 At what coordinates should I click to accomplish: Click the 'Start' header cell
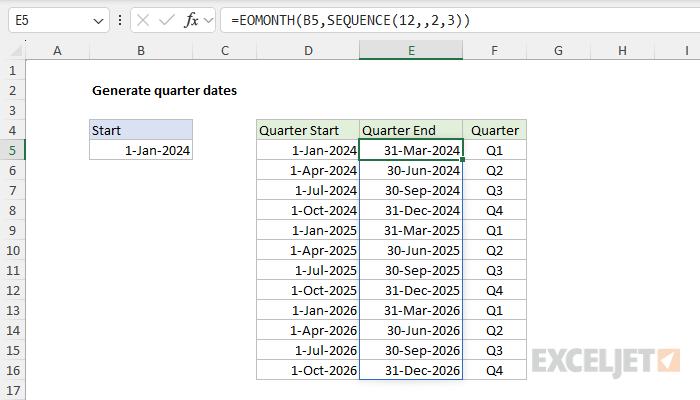[141, 130]
